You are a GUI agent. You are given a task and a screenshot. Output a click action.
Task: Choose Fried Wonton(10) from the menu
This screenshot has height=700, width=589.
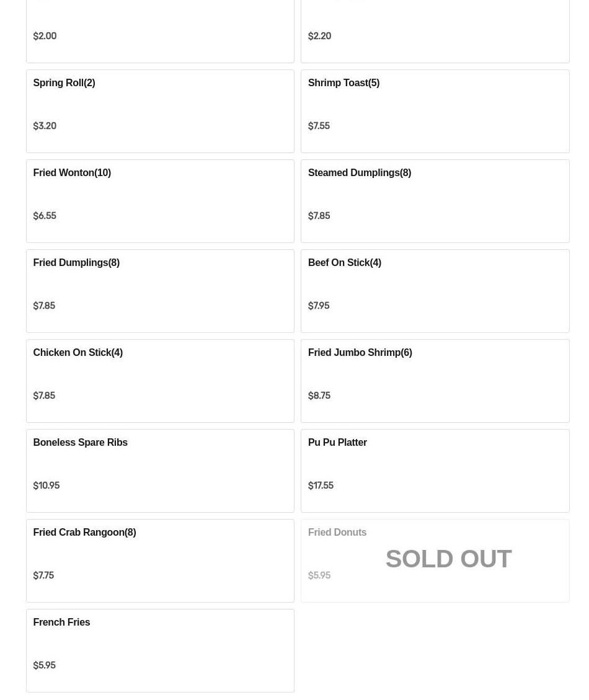click(x=160, y=200)
